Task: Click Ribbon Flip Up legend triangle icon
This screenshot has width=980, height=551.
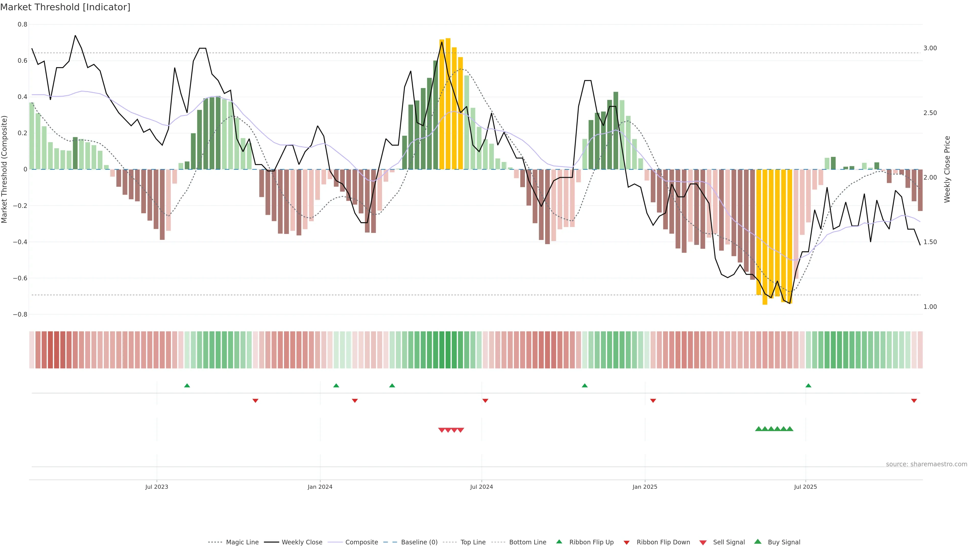Action: click(x=559, y=542)
